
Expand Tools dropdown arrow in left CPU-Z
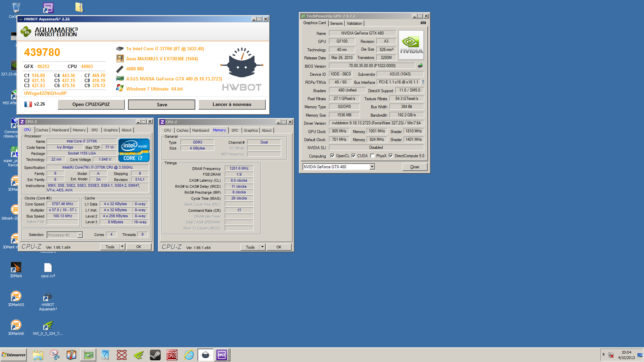(122, 247)
